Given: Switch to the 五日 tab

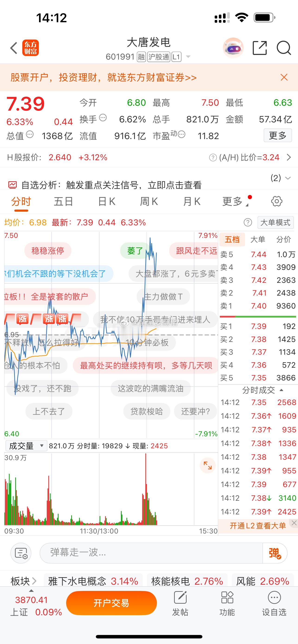Looking at the screenshot, I should pyautogui.click(x=63, y=201).
